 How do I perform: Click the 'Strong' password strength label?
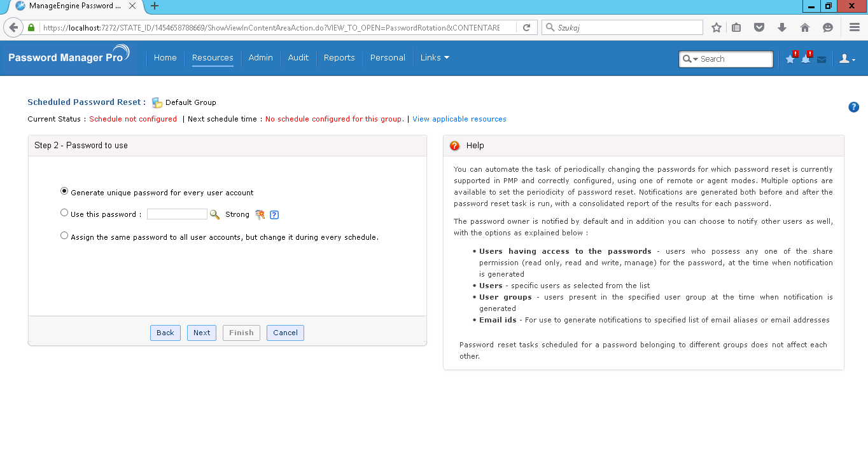[237, 214]
